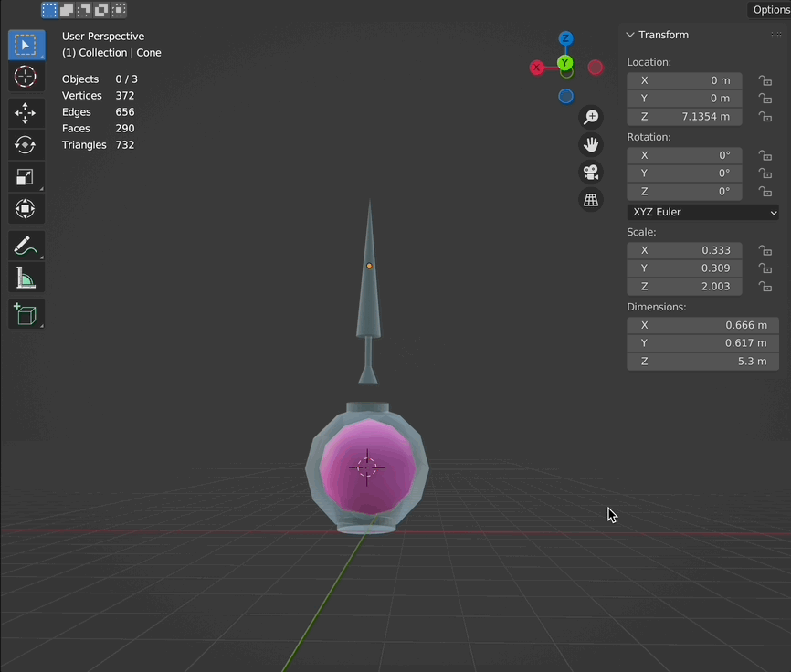This screenshot has height=672, width=791.
Task: Open the XYZ Euler rotation mode dropdown
Action: click(x=702, y=212)
